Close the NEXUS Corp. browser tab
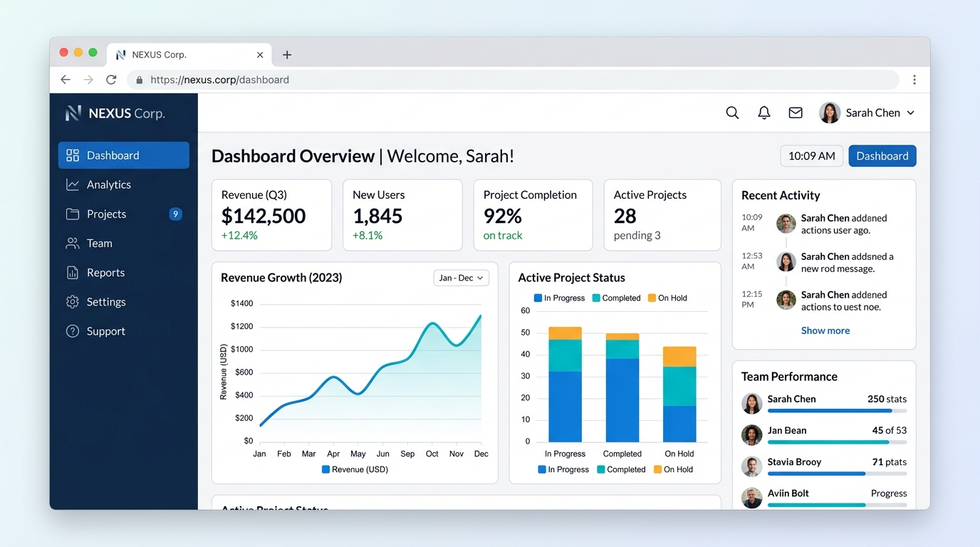 tap(260, 55)
